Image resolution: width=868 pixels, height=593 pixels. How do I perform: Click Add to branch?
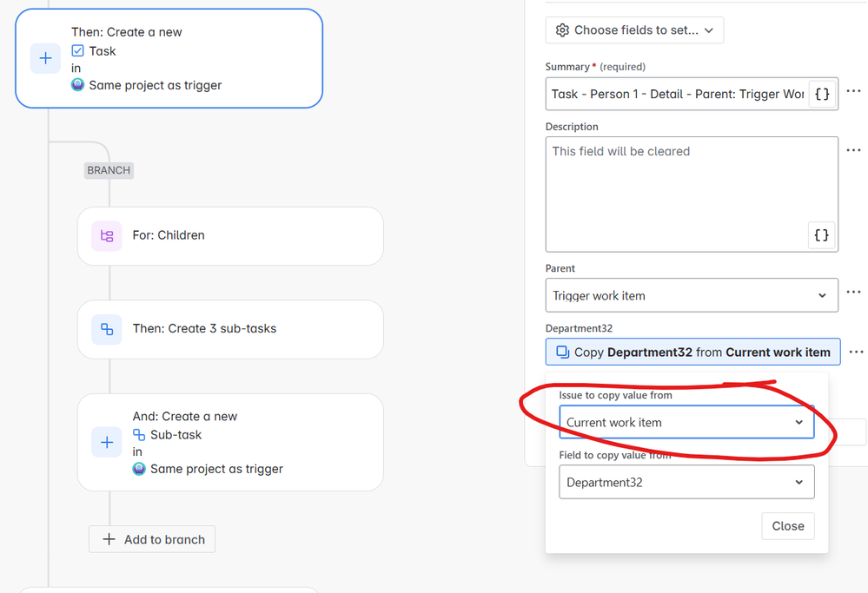coord(151,539)
